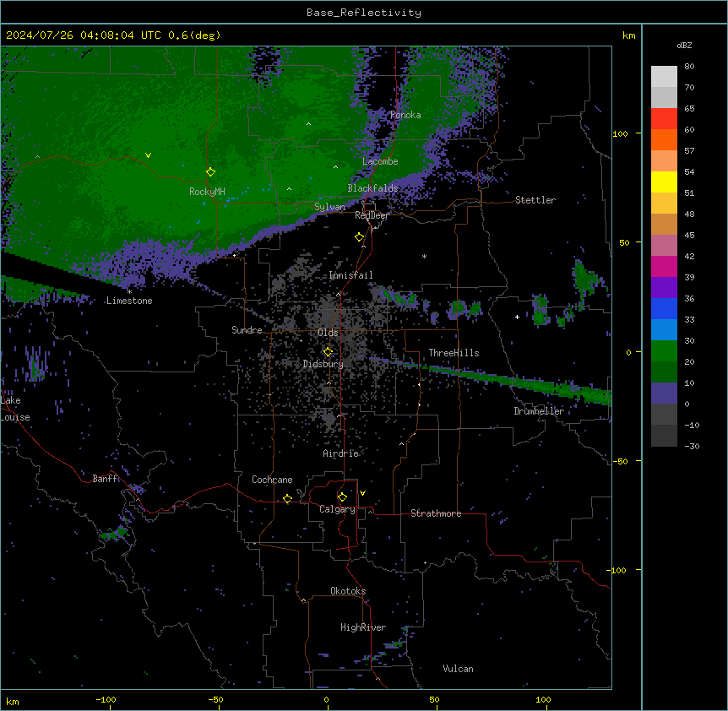
Task: Click the 80 value atop the dBZ legend
Action: pos(689,67)
